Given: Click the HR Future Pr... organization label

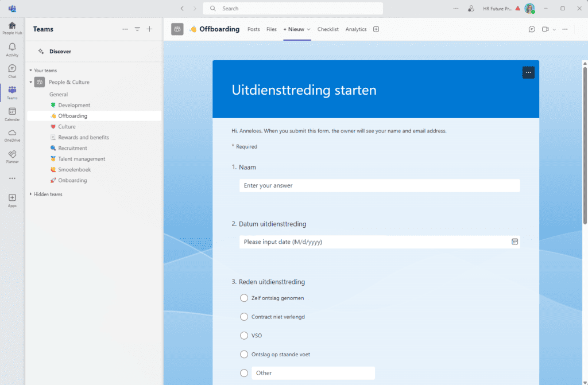Looking at the screenshot, I should click(x=498, y=8).
